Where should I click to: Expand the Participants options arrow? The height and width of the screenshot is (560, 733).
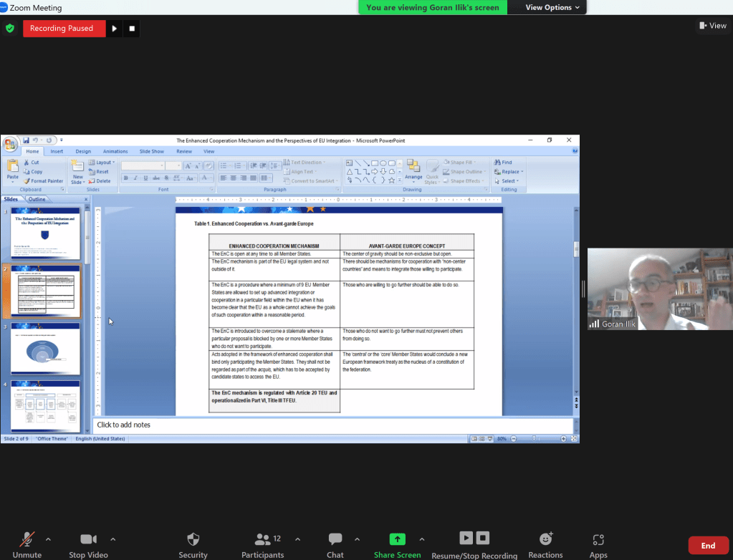coord(297,539)
